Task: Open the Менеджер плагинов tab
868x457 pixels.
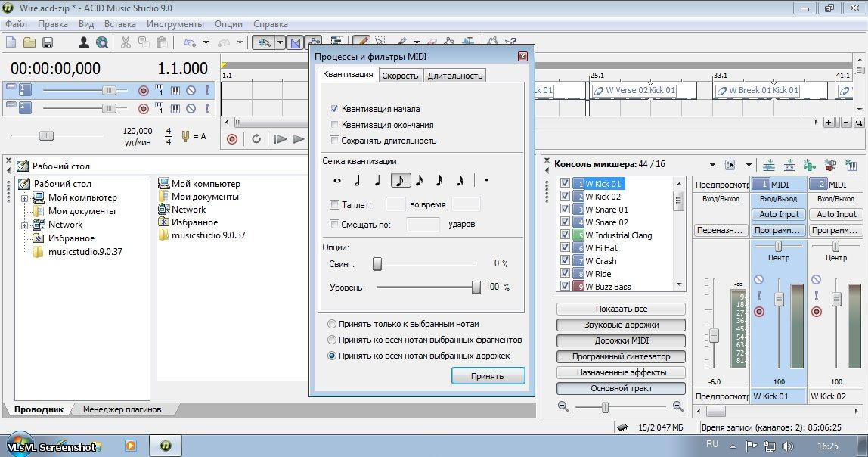Action: coord(122,409)
